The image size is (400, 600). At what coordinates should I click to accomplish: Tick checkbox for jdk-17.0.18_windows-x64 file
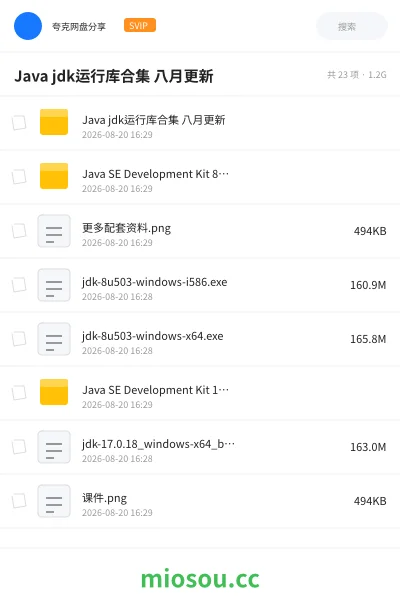19,447
